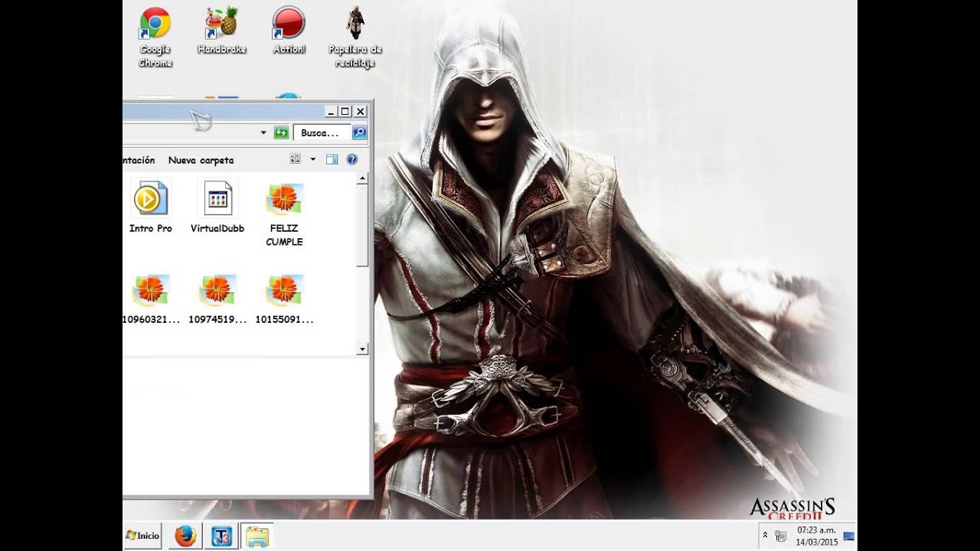Image resolution: width=980 pixels, height=551 pixels.
Task: Minimize the Explorer window
Action: click(x=330, y=111)
